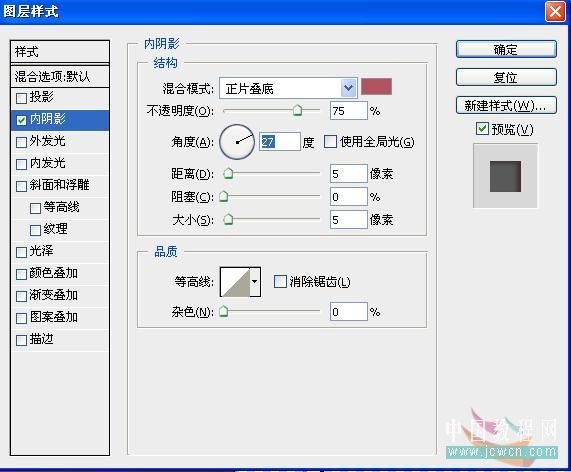Click the 复位 reset button
Image resolution: width=571 pixels, height=472 pixels.
pyautogui.click(x=506, y=77)
